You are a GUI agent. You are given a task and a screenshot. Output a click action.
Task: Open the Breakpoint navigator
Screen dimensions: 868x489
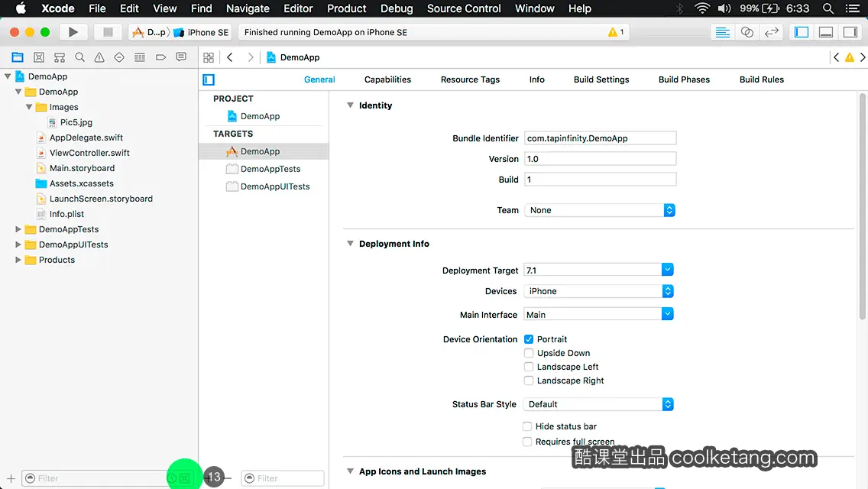click(x=160, y=57)
